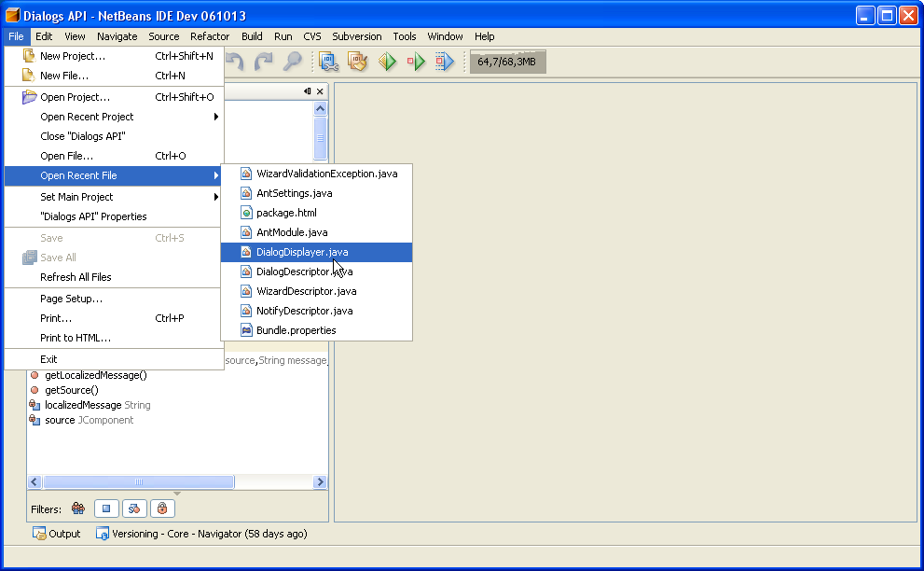Open the Versioning - Core - Navigator tab
The height and width of the screenshot is (571, 924).
(201, 534)
